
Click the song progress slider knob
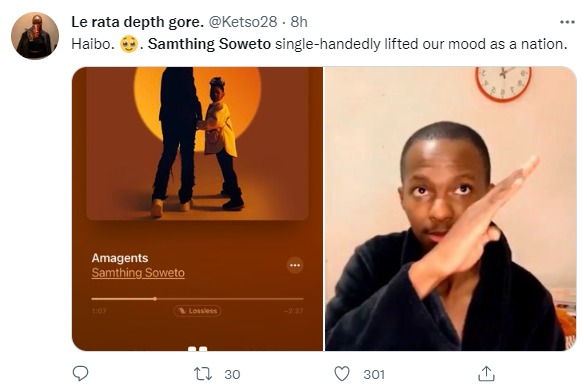pyautogui.click(x=155, y=299)
